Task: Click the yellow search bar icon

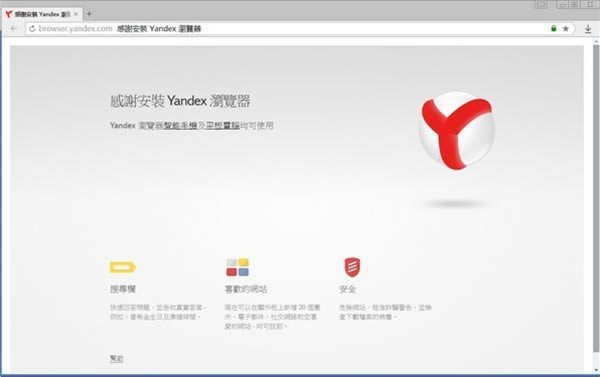Action: [x=122, y=267]
